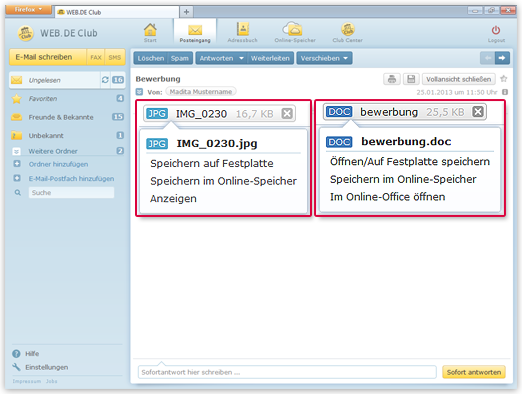Viewport: 522px width, 394px height.
Task: Select Anzeigen for the JPG
Action: click(173, 199)
